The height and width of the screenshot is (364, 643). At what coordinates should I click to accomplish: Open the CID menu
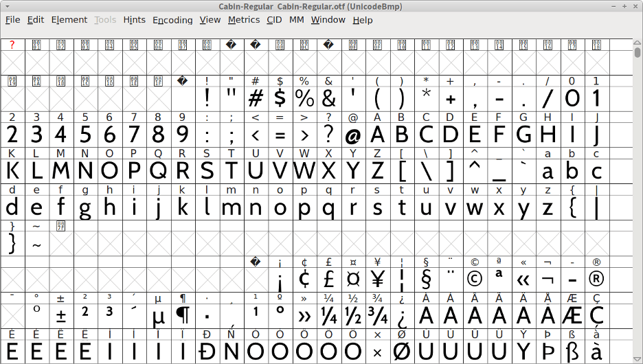274,20
